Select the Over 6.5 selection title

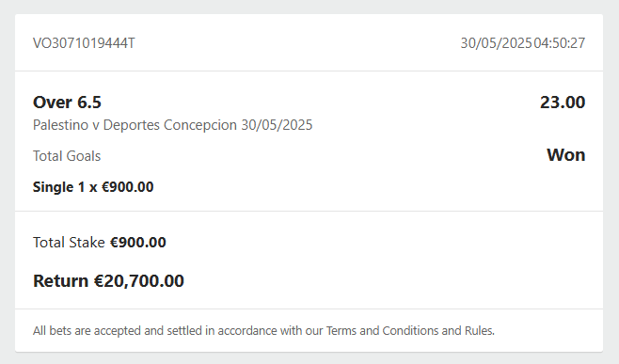point(67,103)
